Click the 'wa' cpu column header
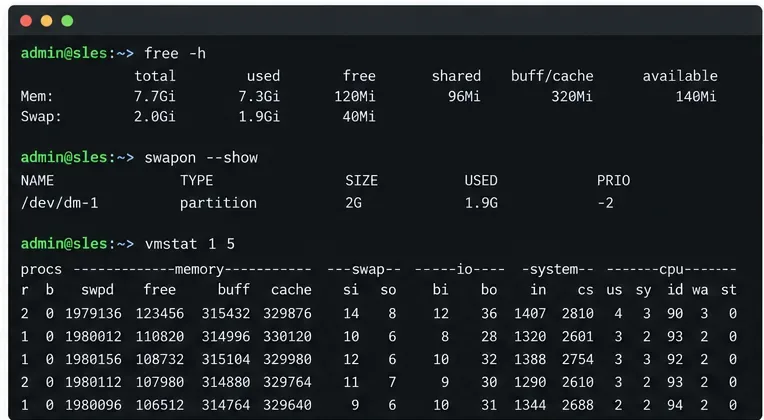 coord(700,290)
